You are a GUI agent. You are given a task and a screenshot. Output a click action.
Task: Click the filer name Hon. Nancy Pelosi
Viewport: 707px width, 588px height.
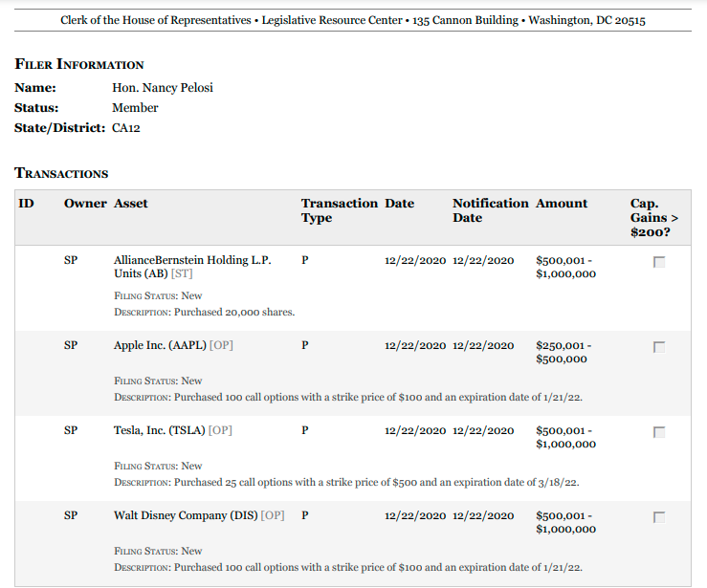pyautogui.click(x=162, y=88)
